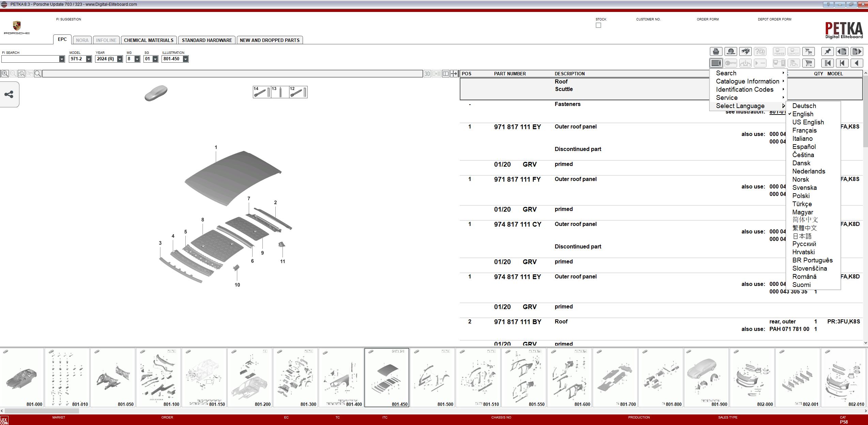Open the YEAR dropdown showing 2024 (R)
The image size is (868, 425).
[x=119, y=59]
